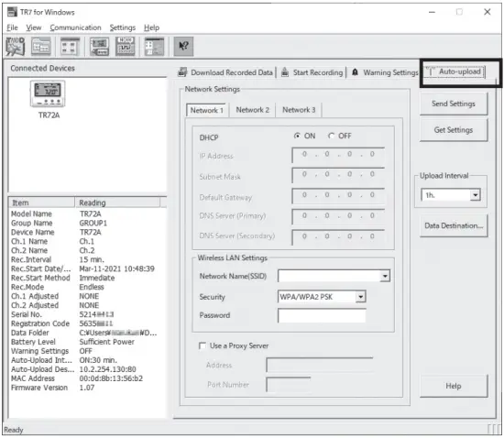
Task: Select the Ch.2 Name row
Action: point(87,250)
